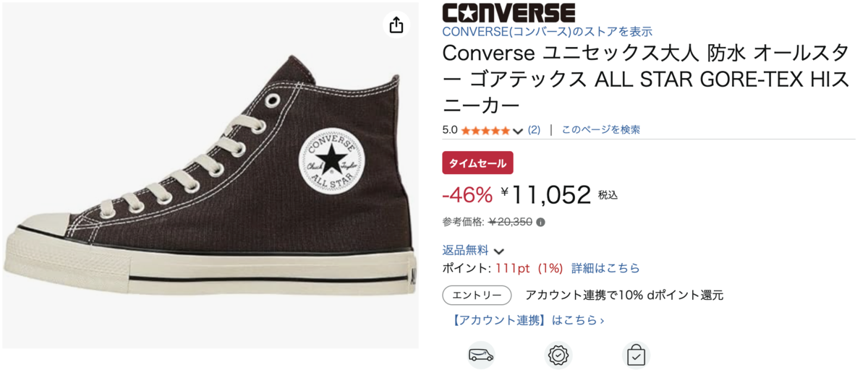Open the 返品無料 free returns link
The width and height of the screenshot is (868, 370).
click(465, 250)
